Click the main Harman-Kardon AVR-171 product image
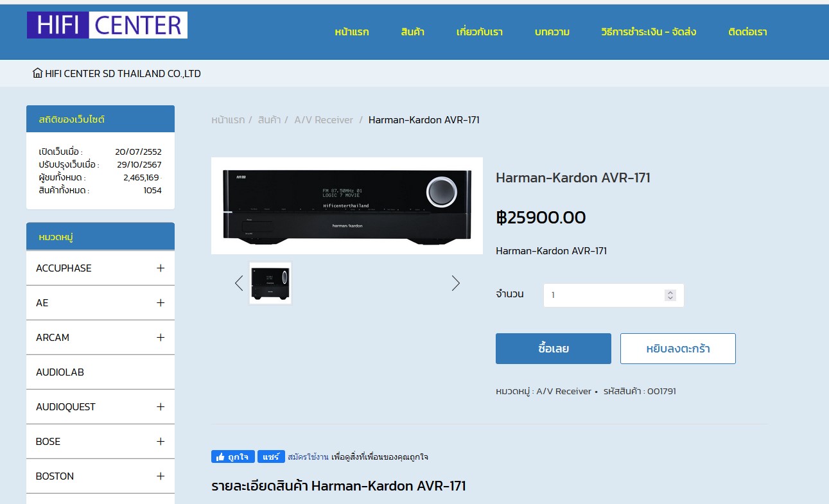The width and height of the screenshot is (829, 504). click(347, 205)
